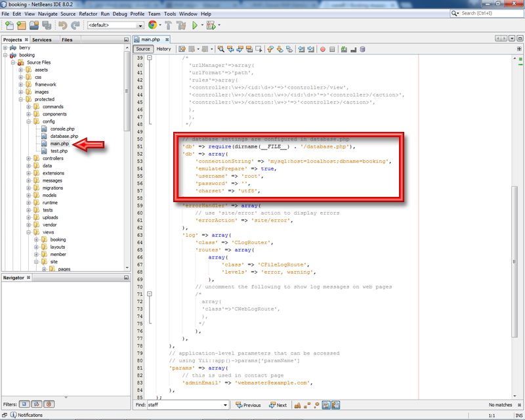Collapse the config folder node
The height and width of the screenshot is (420, 525).
pos(29,121)
